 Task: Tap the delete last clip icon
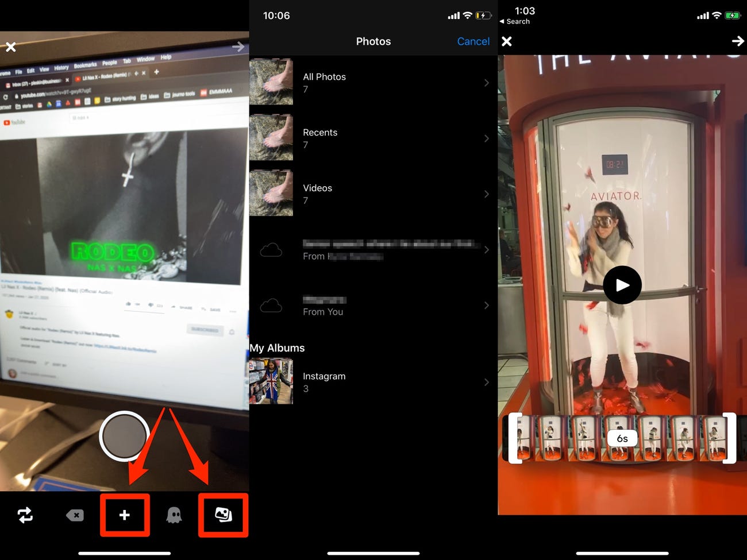tap(75, 515)
